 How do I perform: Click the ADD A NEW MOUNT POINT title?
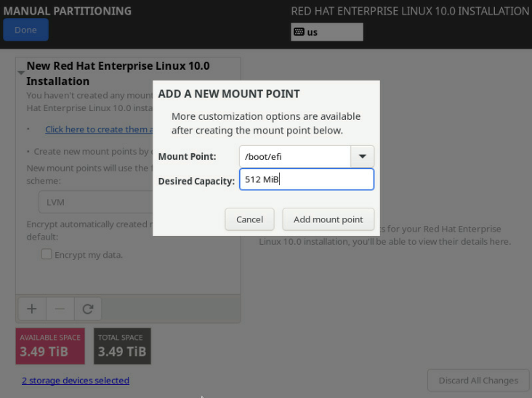point(229,94)
